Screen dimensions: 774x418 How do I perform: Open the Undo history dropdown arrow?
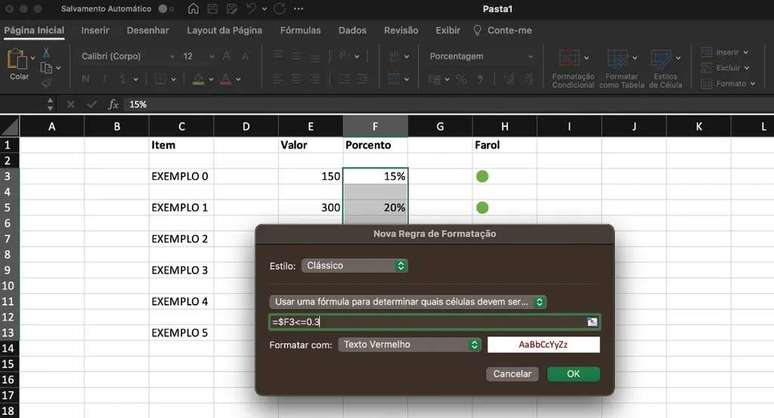pyautogui.click(x=265, y=9)
